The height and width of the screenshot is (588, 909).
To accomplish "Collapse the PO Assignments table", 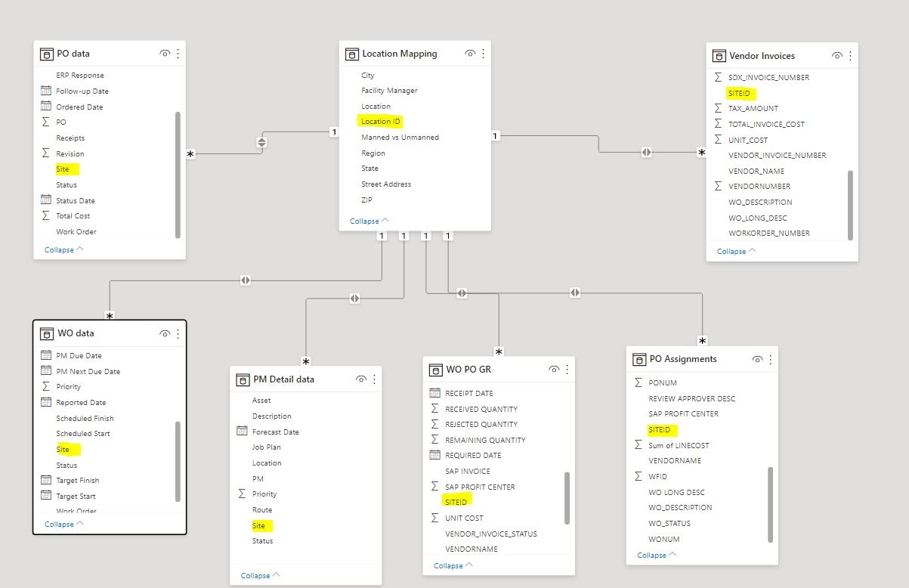I will click(x=657, y=555).
